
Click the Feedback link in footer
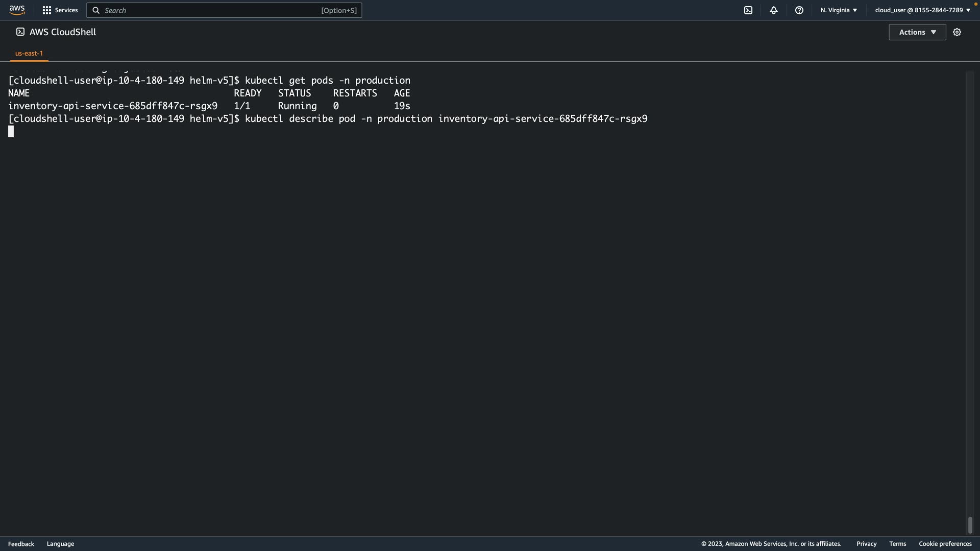coord(21,544)
